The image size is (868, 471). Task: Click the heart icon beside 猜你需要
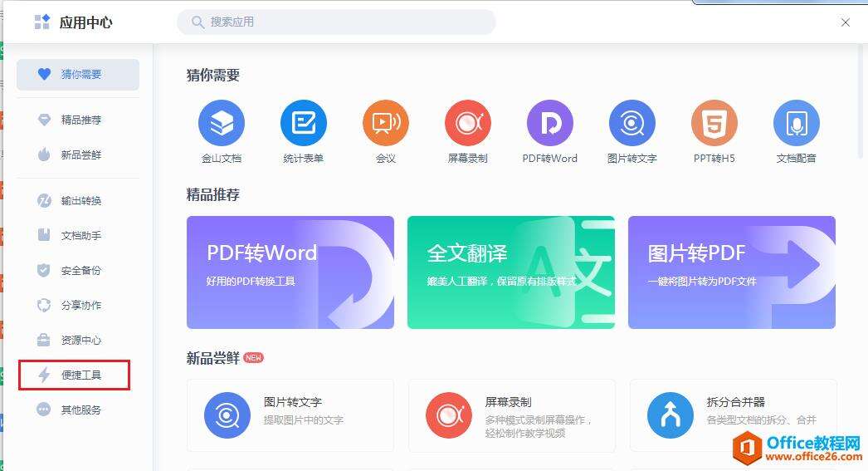click(x=44, y=74)
